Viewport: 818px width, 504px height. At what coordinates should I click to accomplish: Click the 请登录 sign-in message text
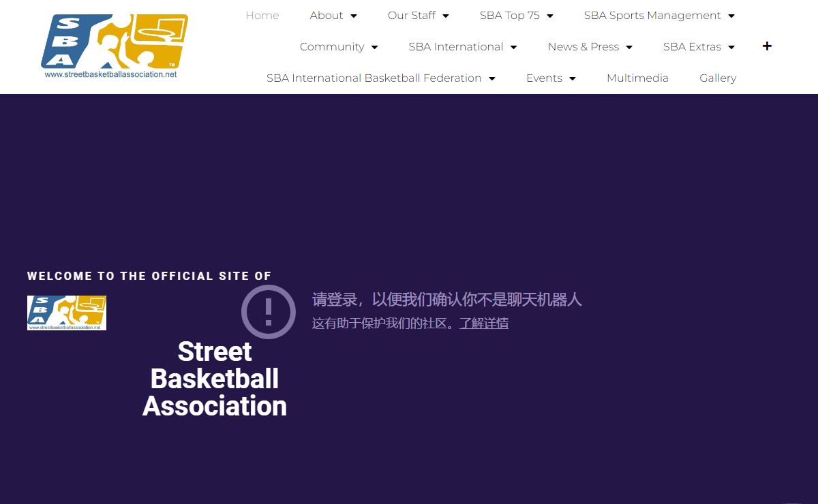tap(446, 300)
